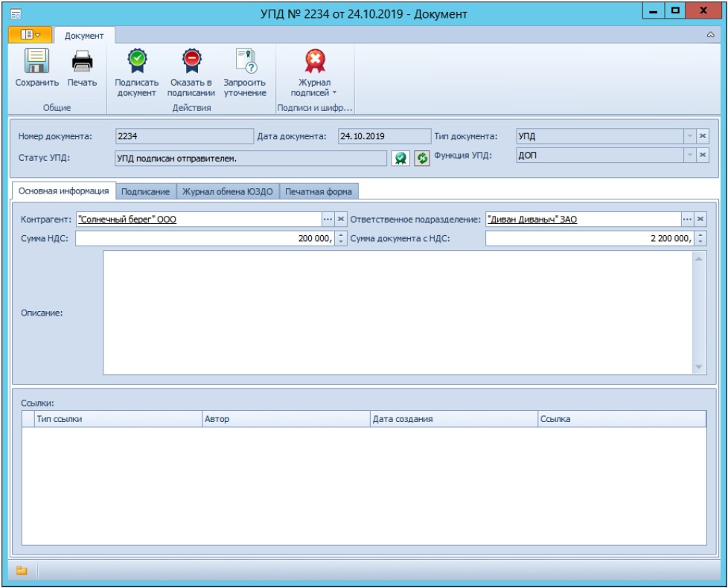Open the orange application menu button

(31, 35)
